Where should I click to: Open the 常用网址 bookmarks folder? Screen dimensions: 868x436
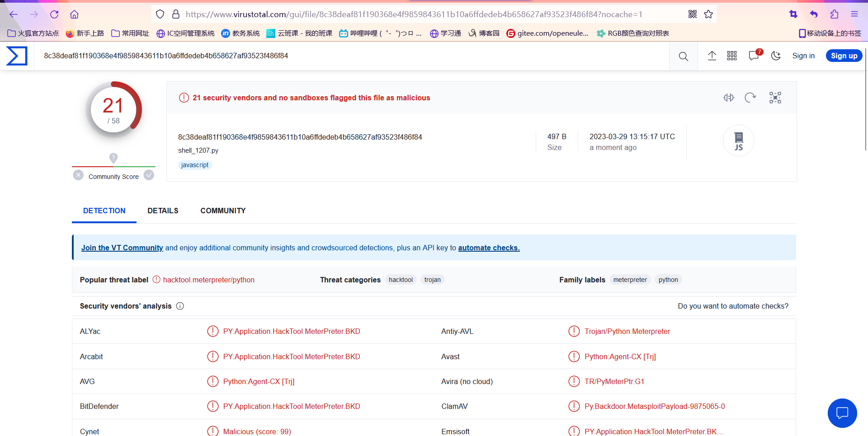click(130, 33)
